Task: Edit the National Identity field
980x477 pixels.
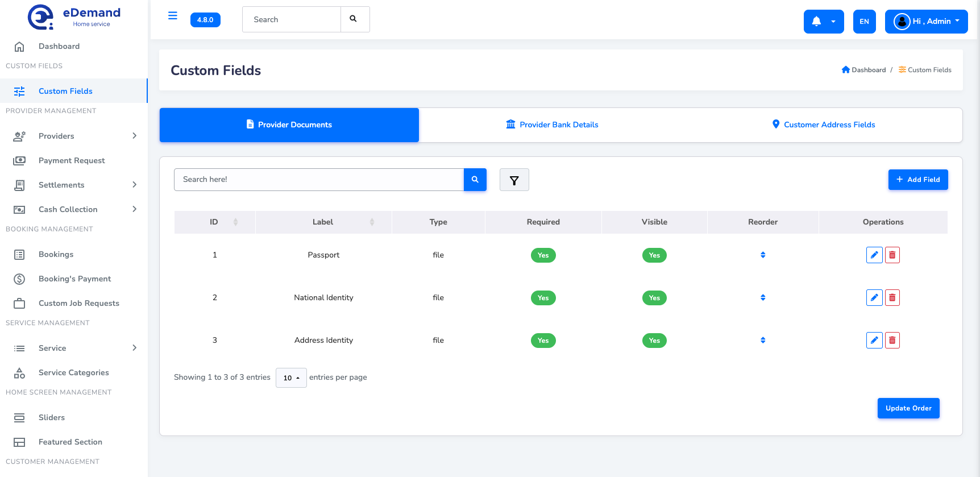Action: (874, 298)
